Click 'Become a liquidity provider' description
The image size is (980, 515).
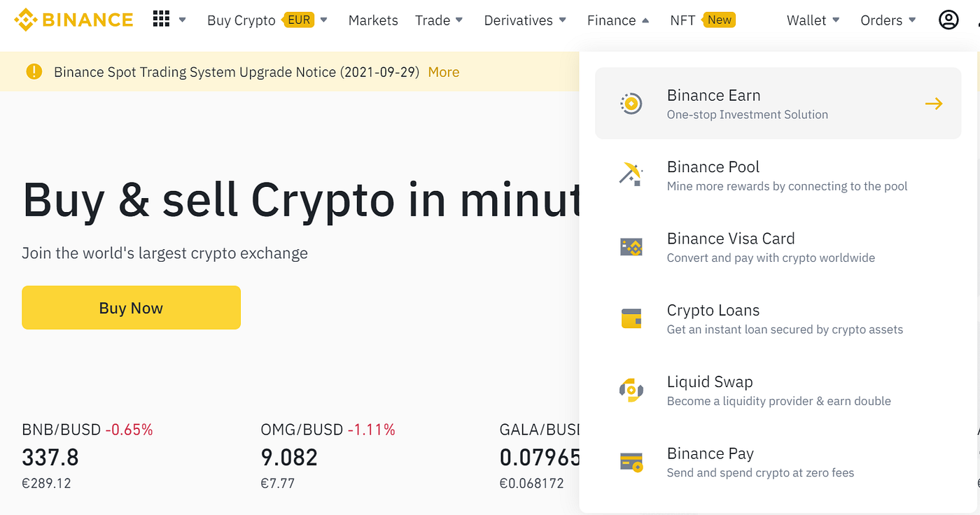(779, 401)
